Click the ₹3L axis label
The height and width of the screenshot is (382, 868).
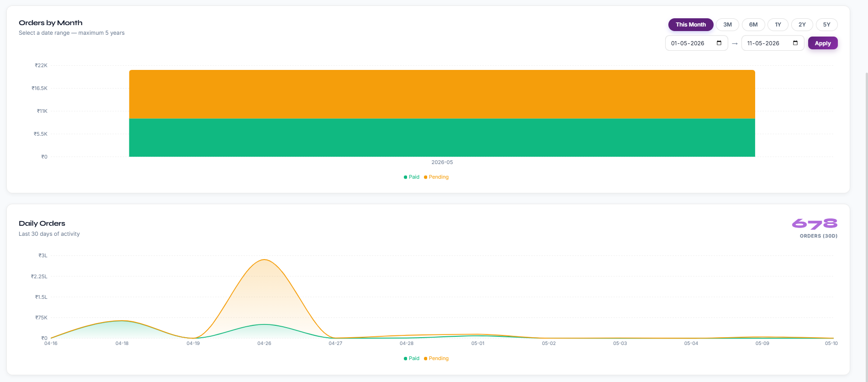[43, 255]
